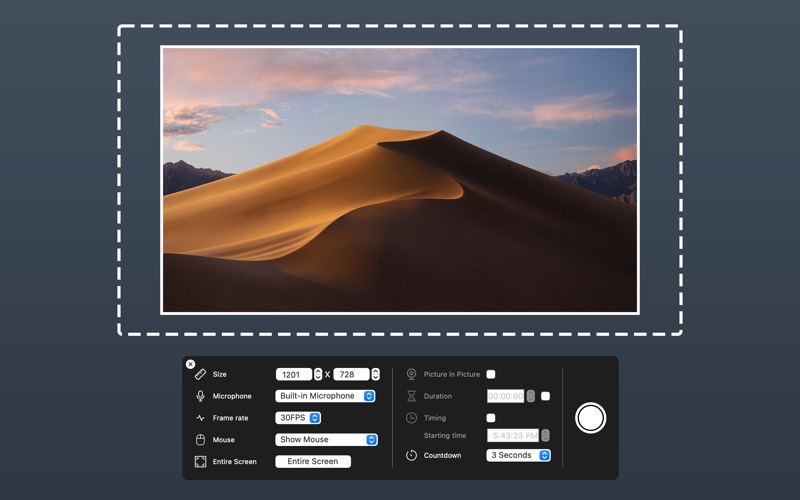
Task: Click the microphone icon
Action: [201, 396]
